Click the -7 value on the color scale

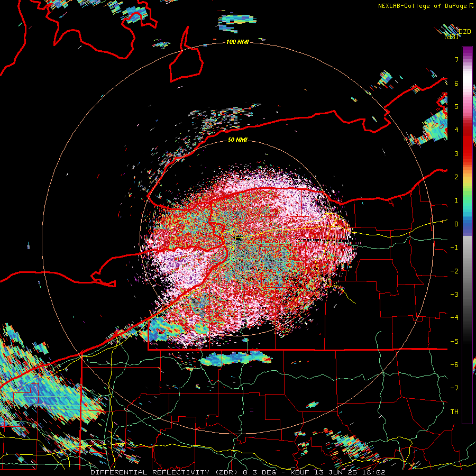tap(454, 388)
